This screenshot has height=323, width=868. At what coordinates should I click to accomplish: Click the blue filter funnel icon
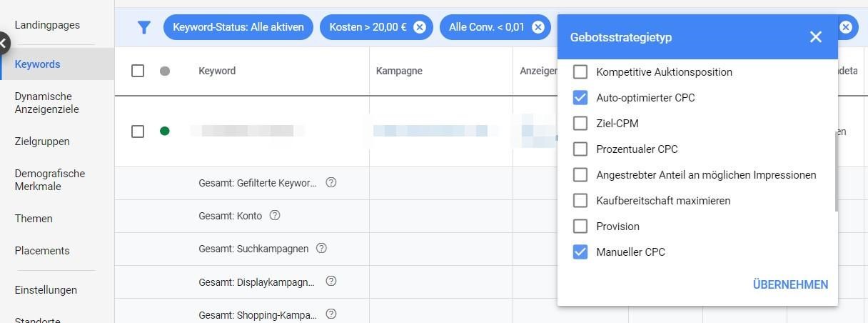pyautogui.click(x=144, y=27)
